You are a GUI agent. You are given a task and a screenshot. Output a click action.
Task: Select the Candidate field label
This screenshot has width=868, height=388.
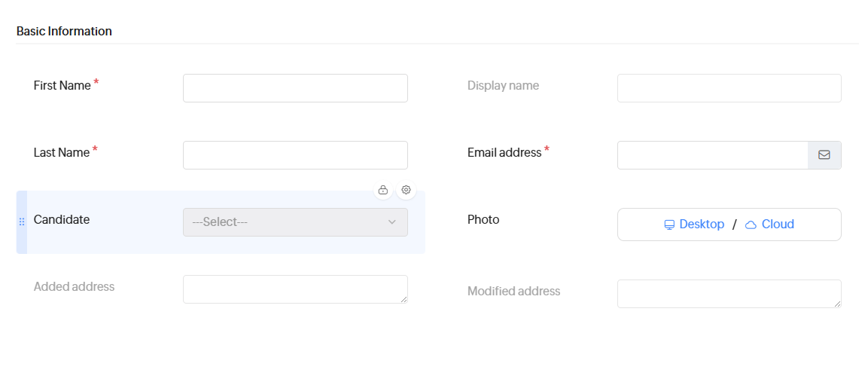[x=62, y=220]
